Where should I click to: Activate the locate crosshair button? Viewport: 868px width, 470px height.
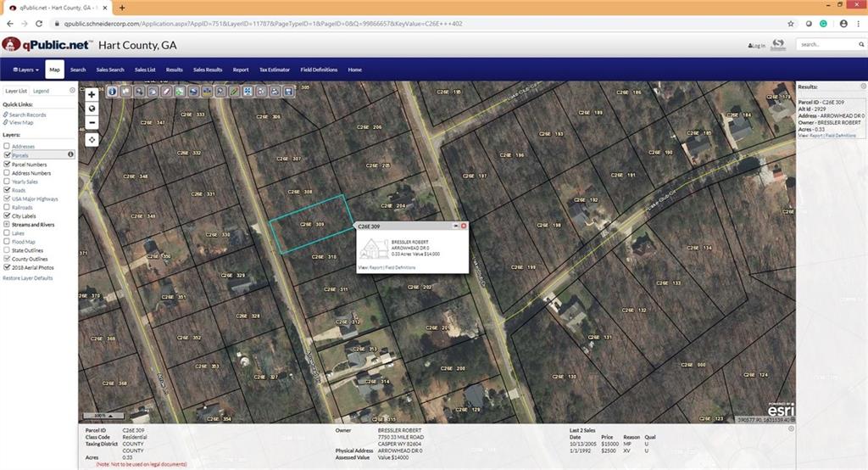click(92, 140)
